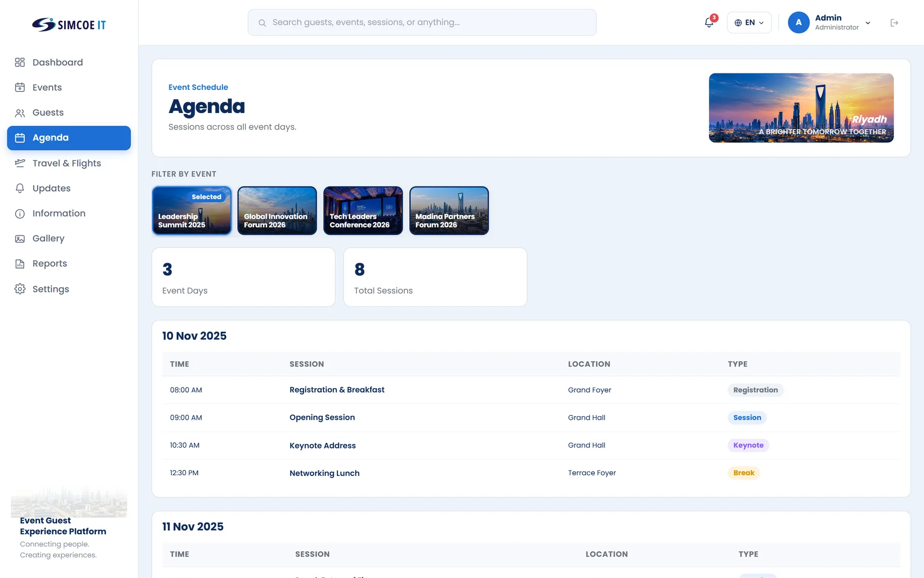Open the Travel & Flights menu item
Image resolution: width=924 pixels, height=578 pixels.
tap(69, 163)
